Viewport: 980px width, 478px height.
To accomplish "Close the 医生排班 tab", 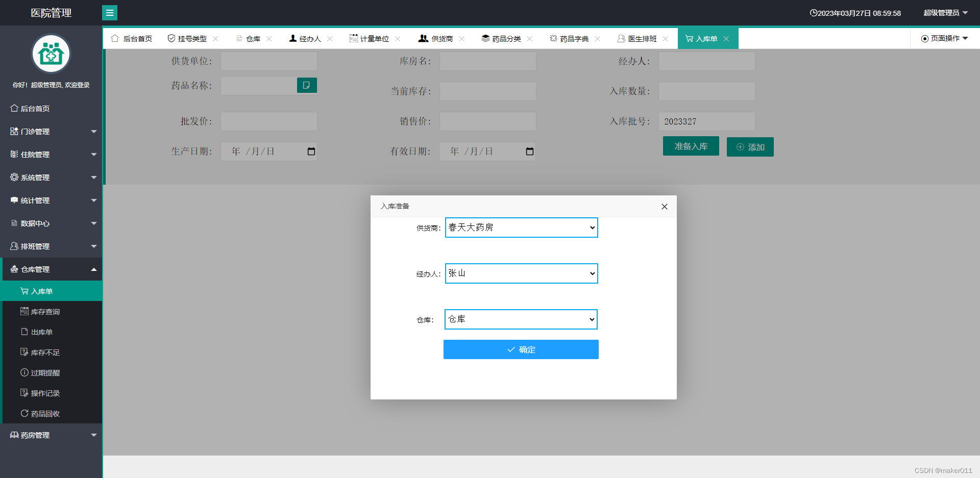I will (x=666, y=39).
